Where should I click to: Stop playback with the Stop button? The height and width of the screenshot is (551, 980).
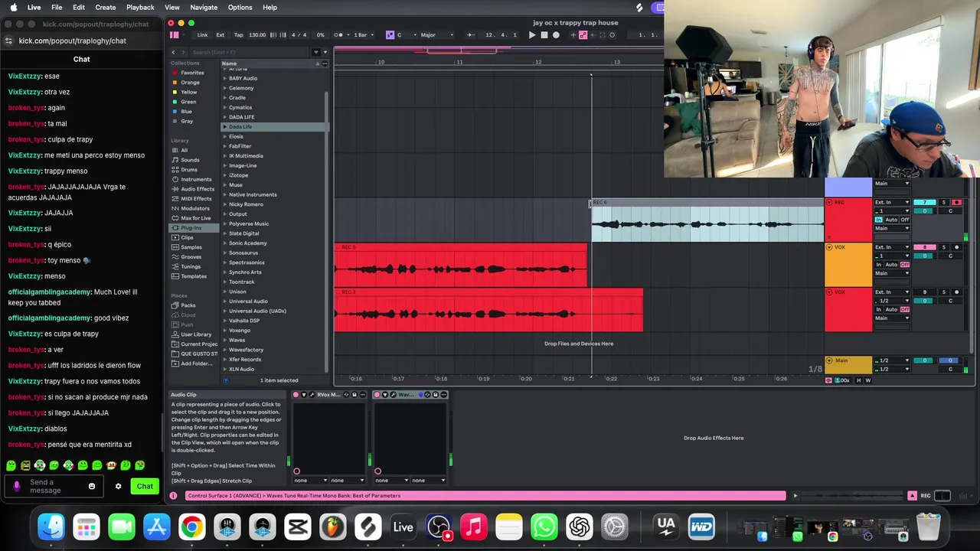pyautogui.click(x=544, y=35)
